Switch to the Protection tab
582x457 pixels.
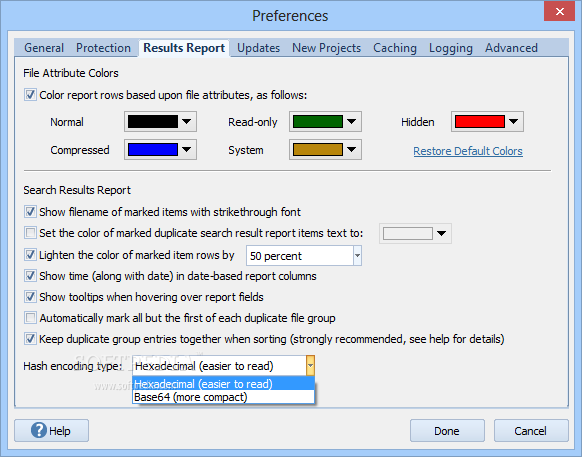point(103,48)
